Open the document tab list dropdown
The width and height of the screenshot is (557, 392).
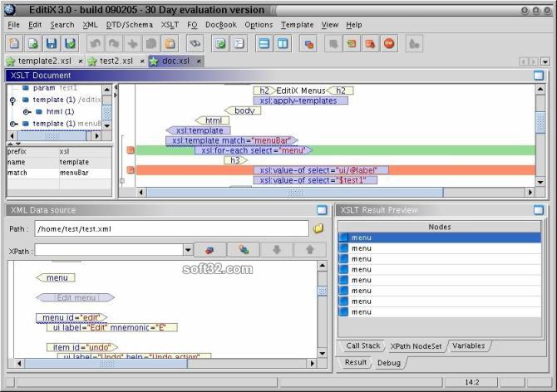point(545,61)
